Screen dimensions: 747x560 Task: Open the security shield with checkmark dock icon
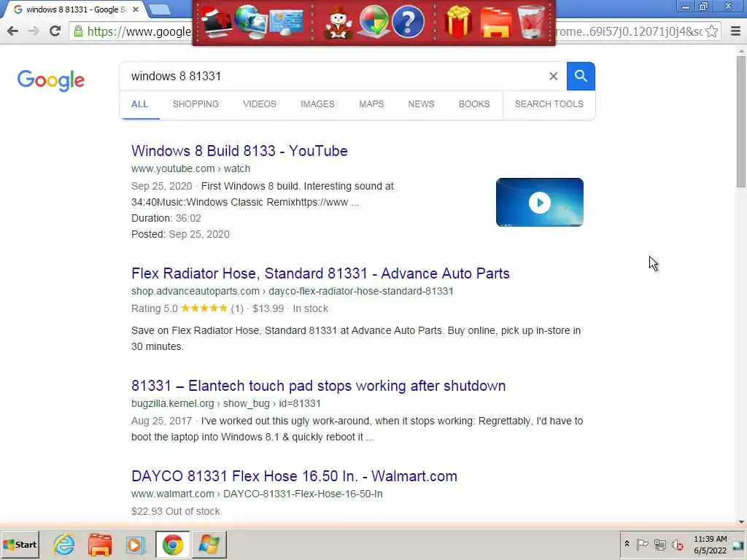(x=373, y=22)
